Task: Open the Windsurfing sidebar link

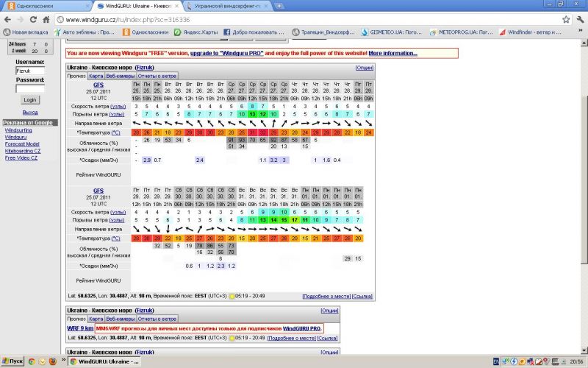Action: [20, 130]
